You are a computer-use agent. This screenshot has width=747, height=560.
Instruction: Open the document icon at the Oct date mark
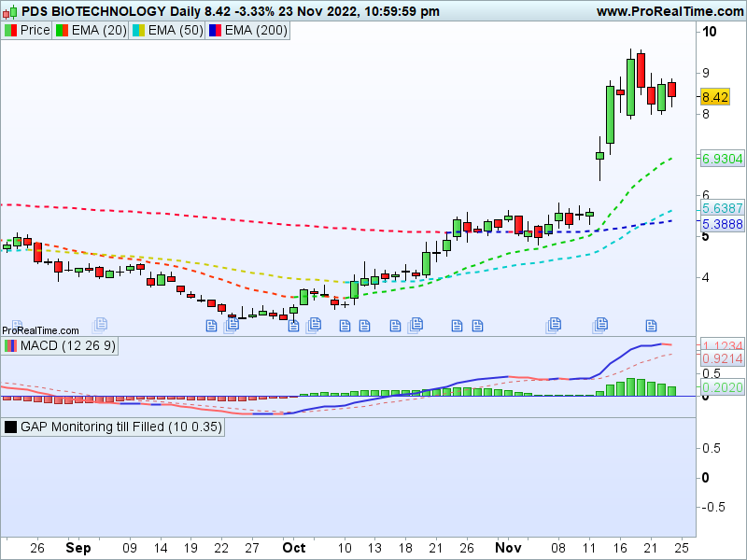click(293, 326)
